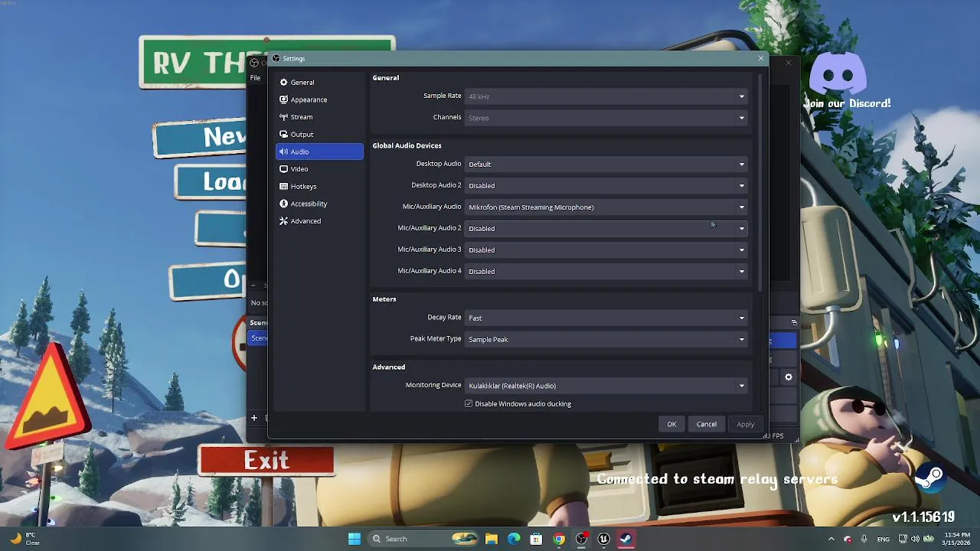Go to the Hotkeys settings tab
Screen dimensions: 980x551
click(319, 186)
